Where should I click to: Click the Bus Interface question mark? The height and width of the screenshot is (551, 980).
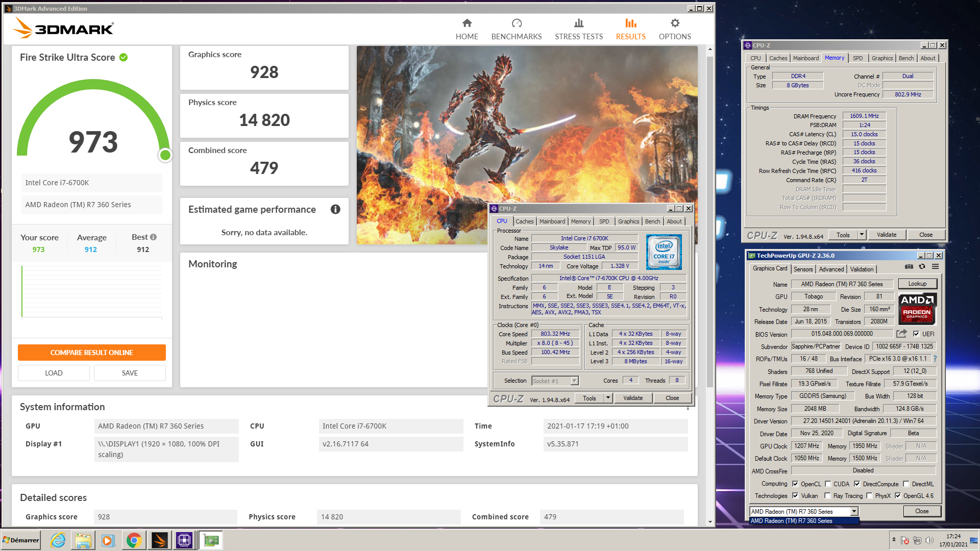click(x=935, y=359)
